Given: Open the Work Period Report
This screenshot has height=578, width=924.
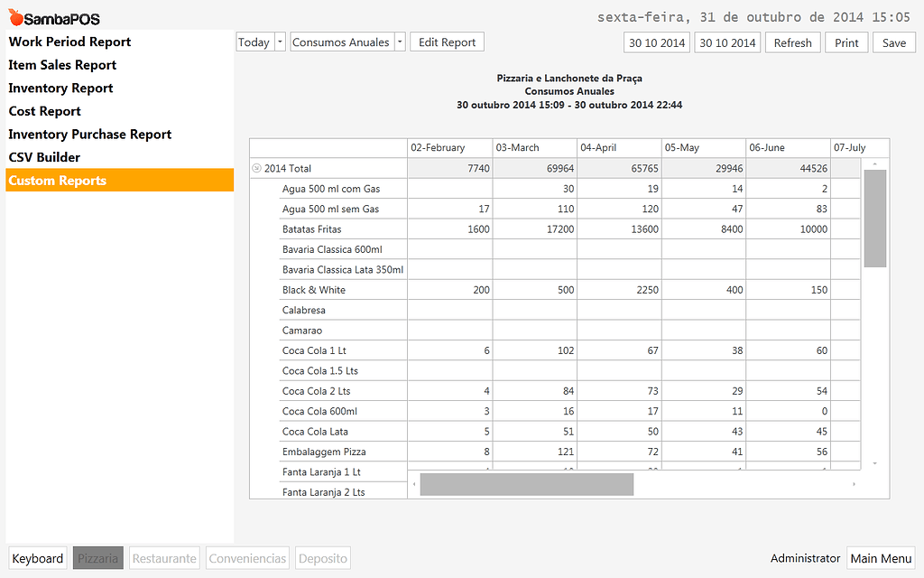Looking at the screenshot, I should coord(69,42).
